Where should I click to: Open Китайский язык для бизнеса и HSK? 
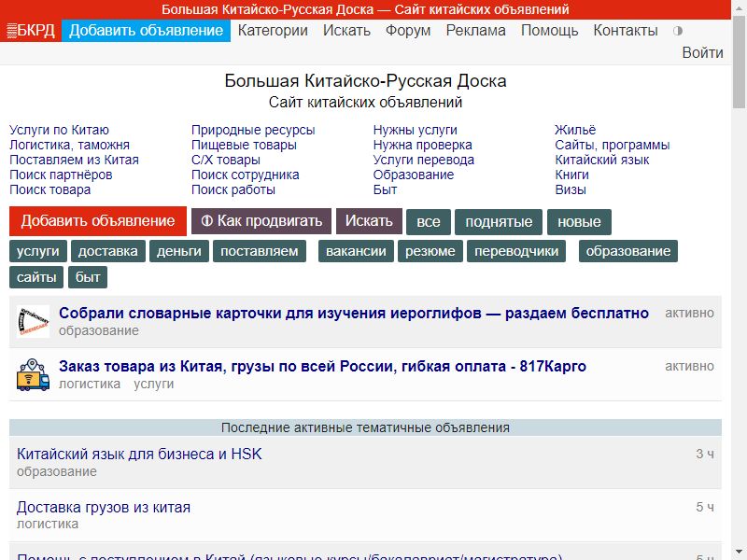139,454
